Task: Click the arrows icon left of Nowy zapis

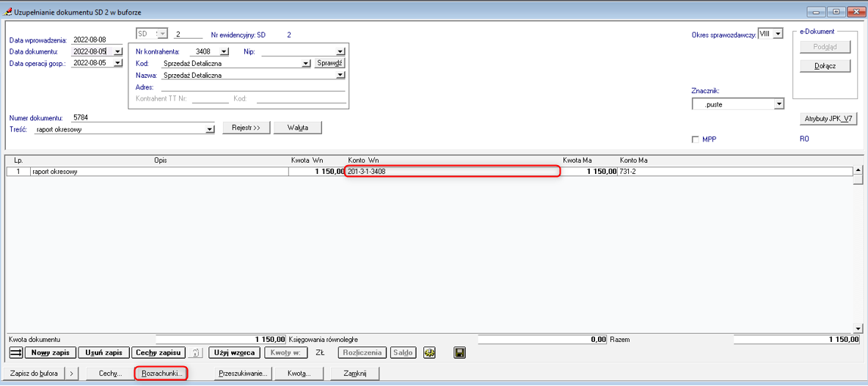Action: 17,352
